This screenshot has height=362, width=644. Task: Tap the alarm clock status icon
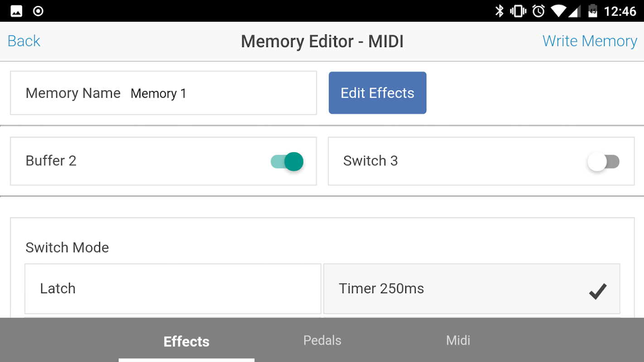pyautogui.click(x=538, y=11)
